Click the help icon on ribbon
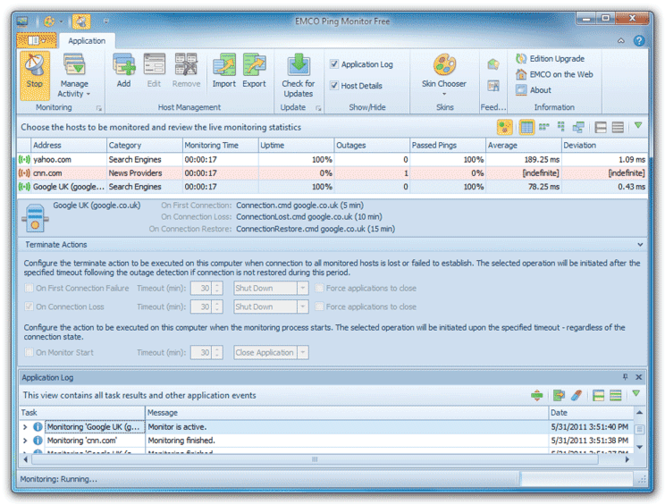665x504 pixels. pyautogui.click(x=637, y=41)
